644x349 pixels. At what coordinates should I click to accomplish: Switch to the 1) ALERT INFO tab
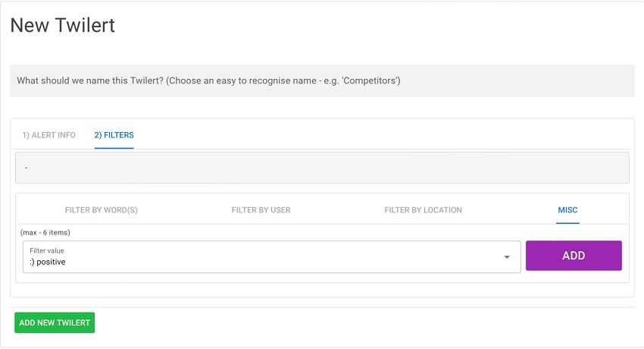48,135
